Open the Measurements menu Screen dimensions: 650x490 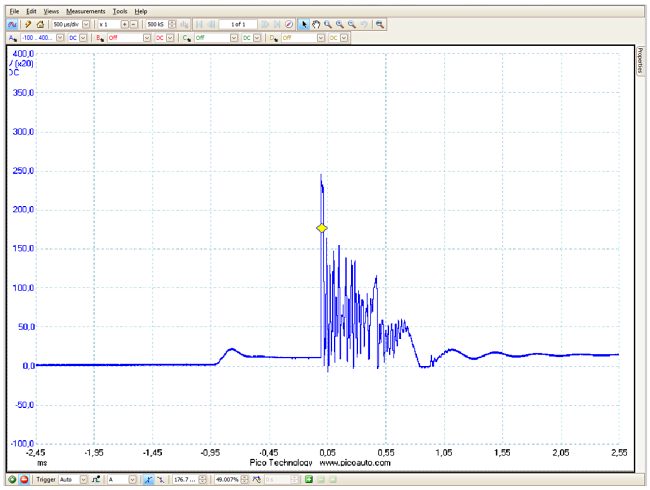tap(86, 10)
